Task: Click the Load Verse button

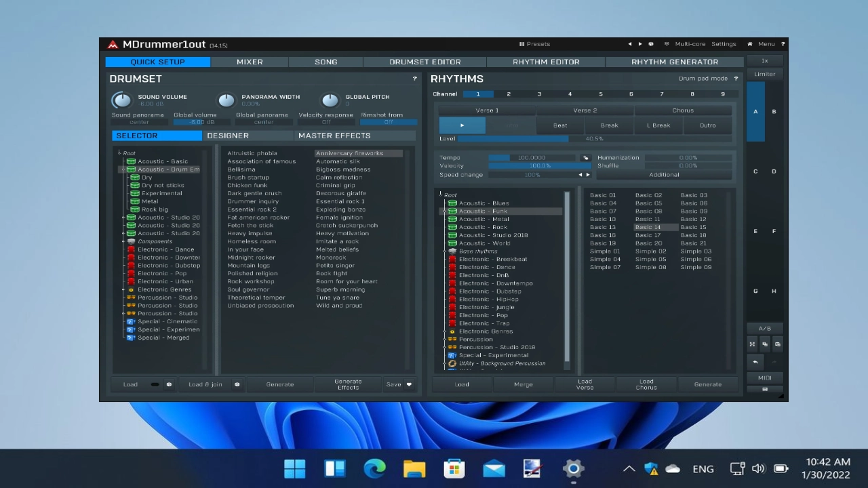Action: 585,384
